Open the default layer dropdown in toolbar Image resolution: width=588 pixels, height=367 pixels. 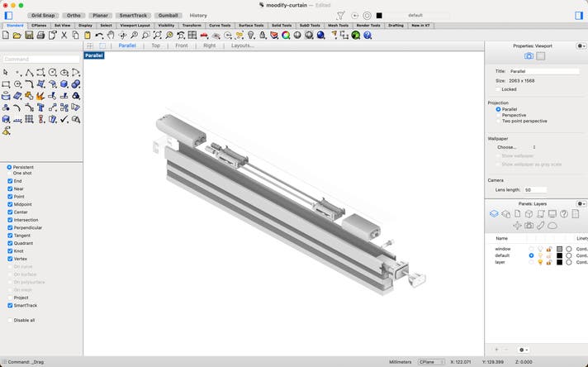(x=417, y=16)
